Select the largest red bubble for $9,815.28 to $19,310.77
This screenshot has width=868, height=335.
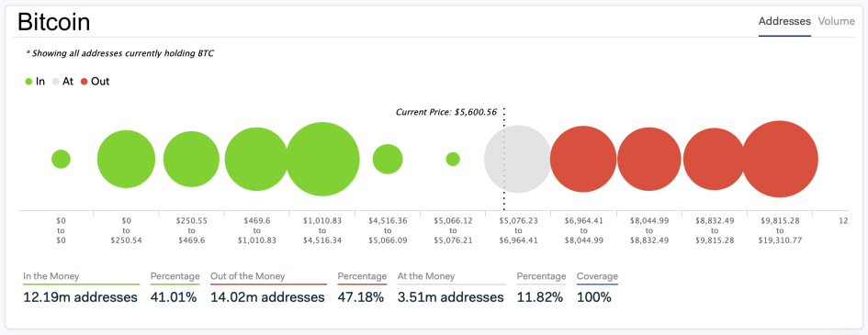(780, 159)
